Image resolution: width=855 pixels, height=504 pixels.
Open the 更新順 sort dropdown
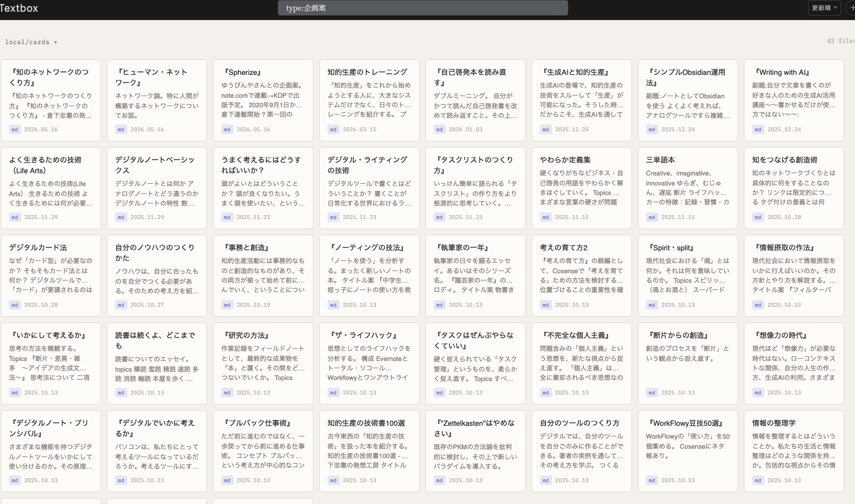coord(825,8)
